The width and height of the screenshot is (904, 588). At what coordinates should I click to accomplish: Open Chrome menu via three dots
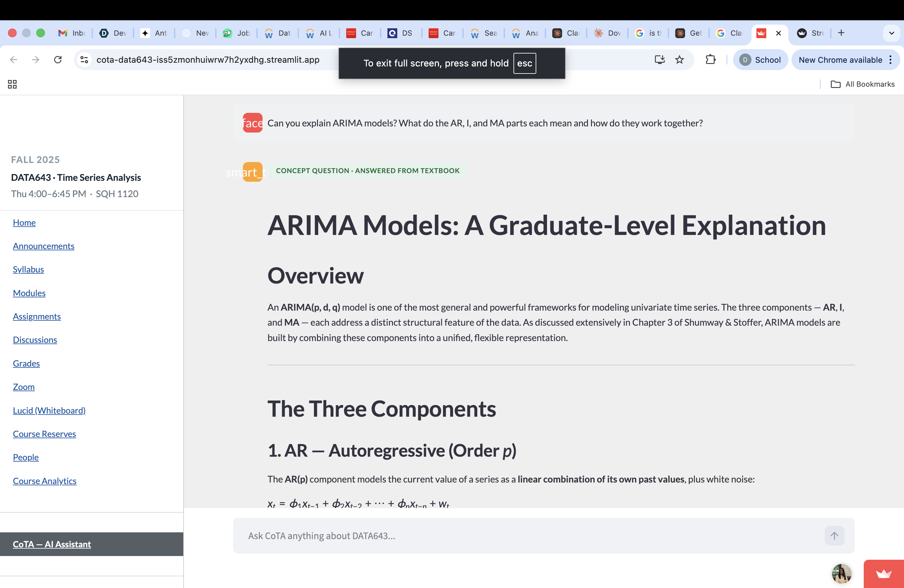(890, 60)
